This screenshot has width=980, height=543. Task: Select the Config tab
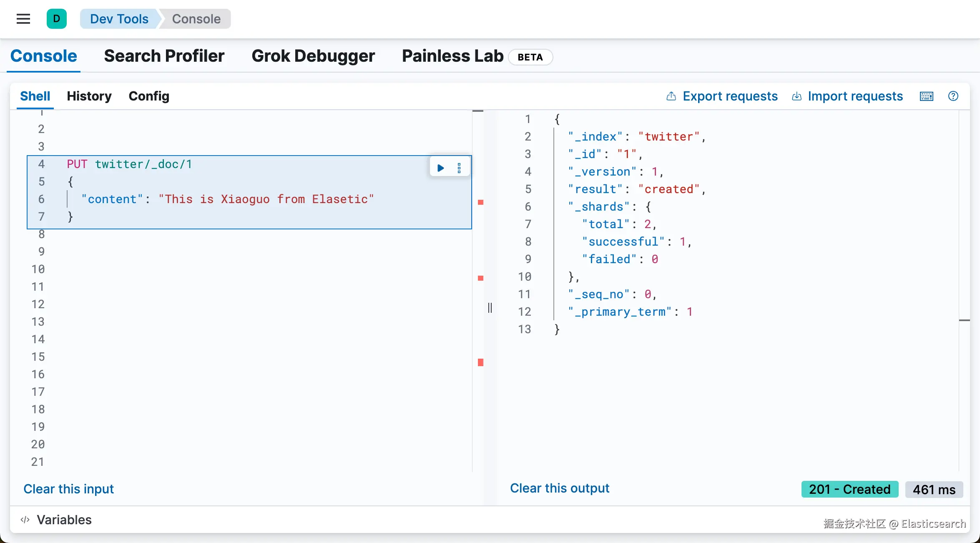coord(149,96)
